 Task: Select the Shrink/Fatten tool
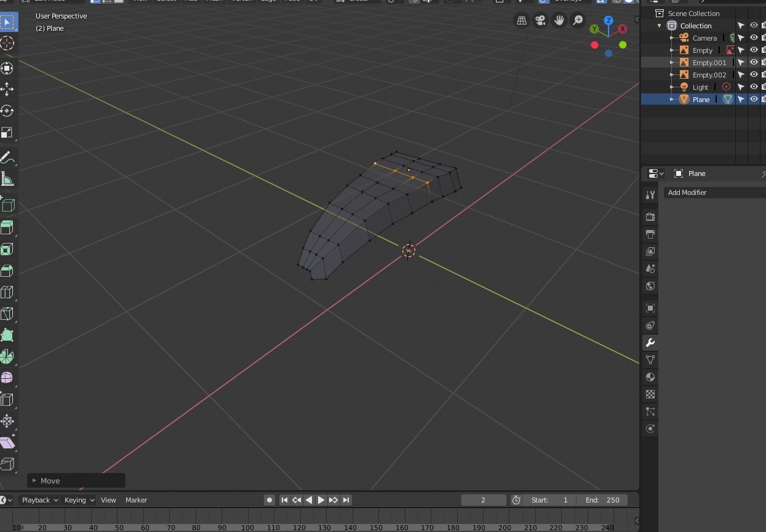(7, 421)
